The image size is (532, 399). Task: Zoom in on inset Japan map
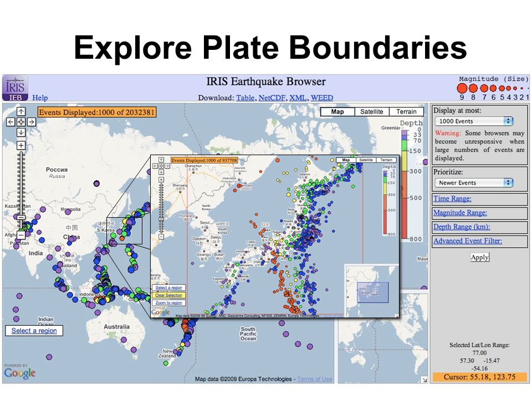(x=161, y=180)
